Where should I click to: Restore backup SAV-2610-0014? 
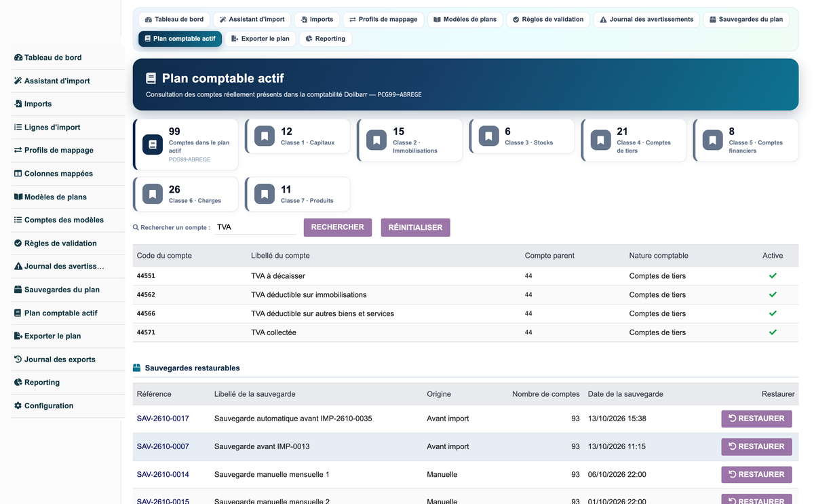(756, 474)
